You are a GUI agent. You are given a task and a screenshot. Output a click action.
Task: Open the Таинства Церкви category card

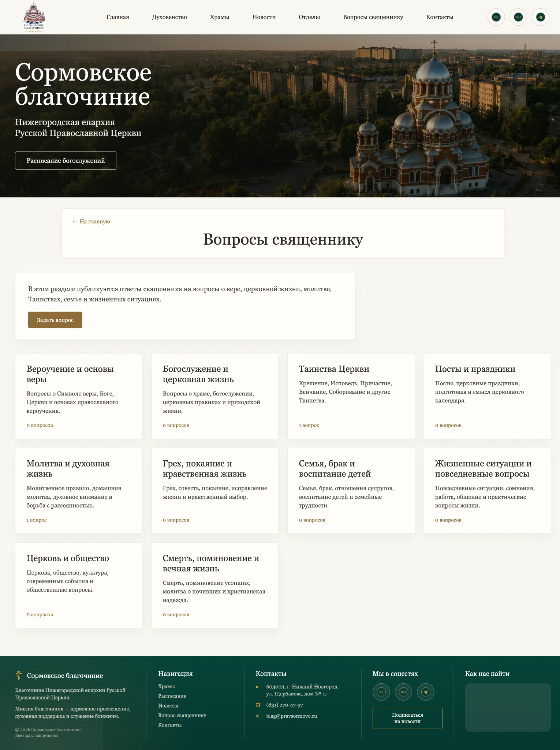[x=351, y=396]
